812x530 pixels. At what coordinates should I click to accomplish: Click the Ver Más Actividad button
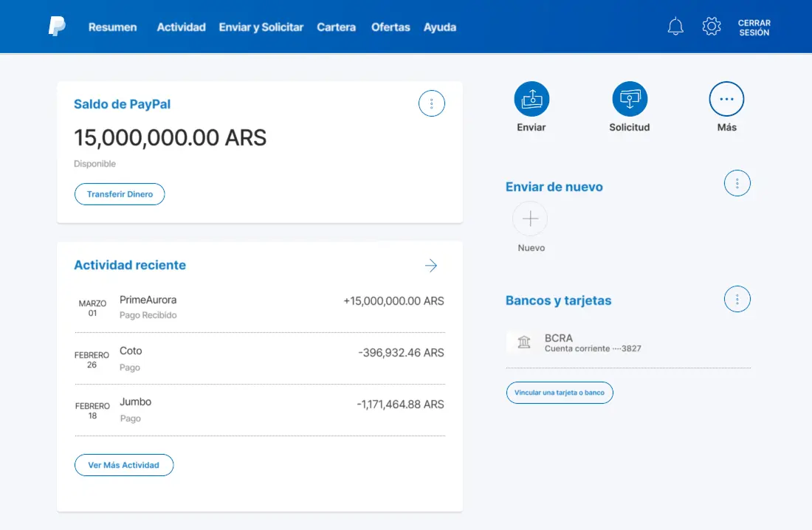click(123, 465)
